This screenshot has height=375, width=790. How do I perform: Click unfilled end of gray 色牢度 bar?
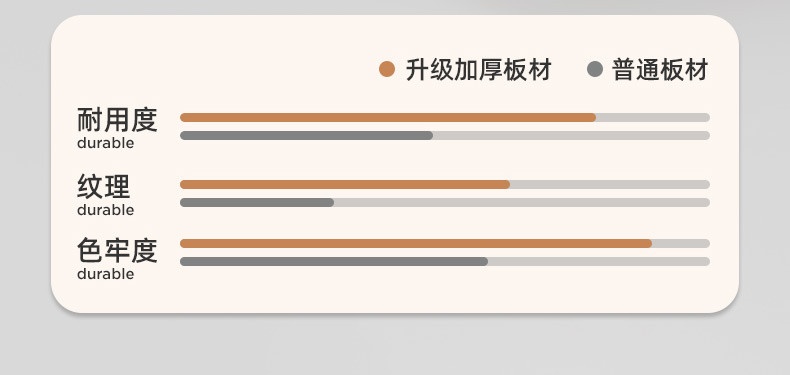pyautogui.click(x=599, y=262)
